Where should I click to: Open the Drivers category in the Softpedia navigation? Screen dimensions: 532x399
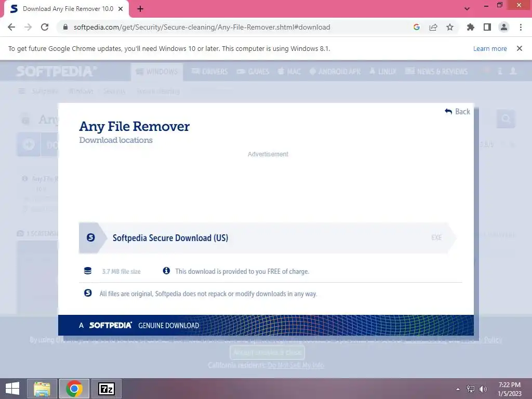tap(210, 72)
